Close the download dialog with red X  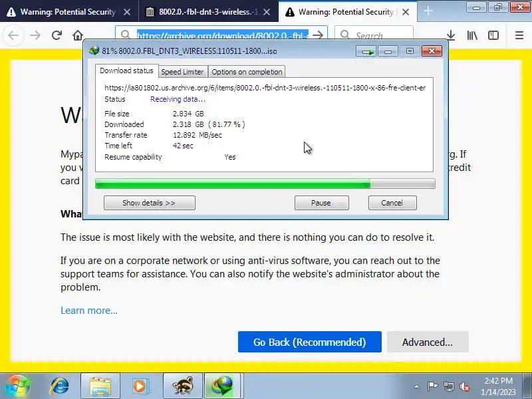tap(432, 51)
